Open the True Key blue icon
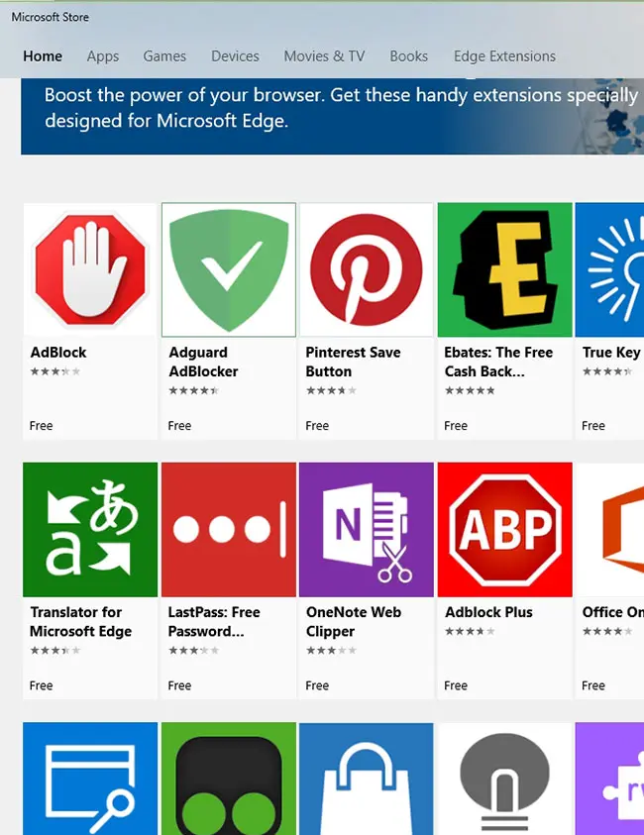This screenshot has height=835, width=644. (x=610, y=270)
